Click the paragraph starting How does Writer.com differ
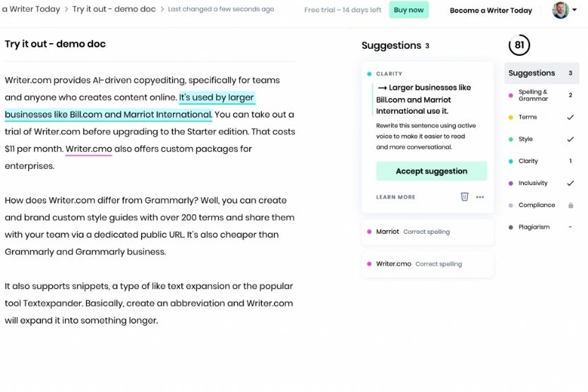Screen dimensions: 588x392 click(x=150, y=226)
